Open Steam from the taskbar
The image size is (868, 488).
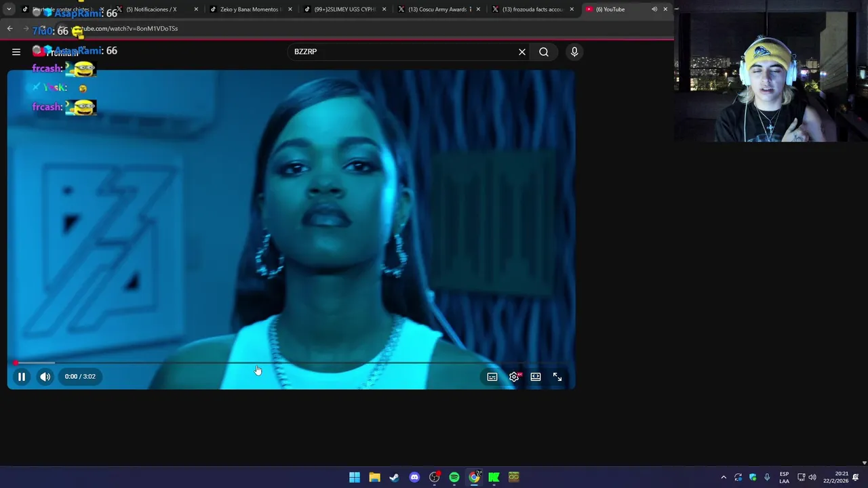(394, 477)
